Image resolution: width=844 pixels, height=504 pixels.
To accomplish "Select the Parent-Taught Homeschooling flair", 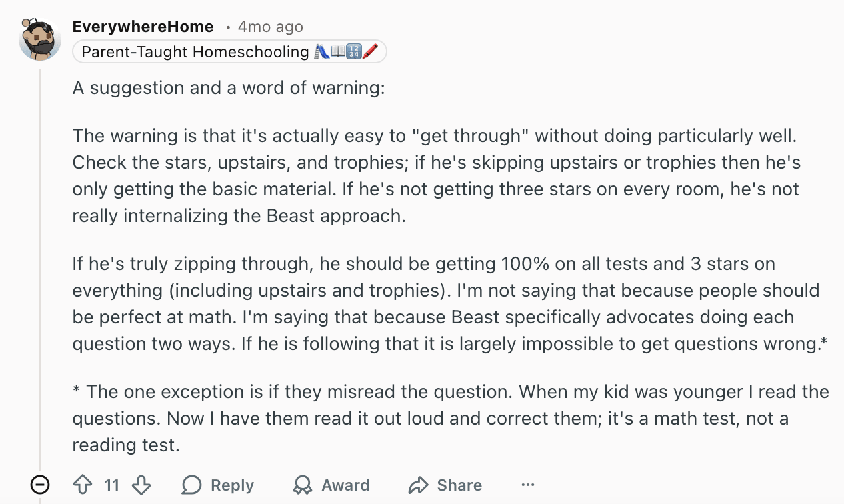I will pyautogui.click(x=229, y=51).
